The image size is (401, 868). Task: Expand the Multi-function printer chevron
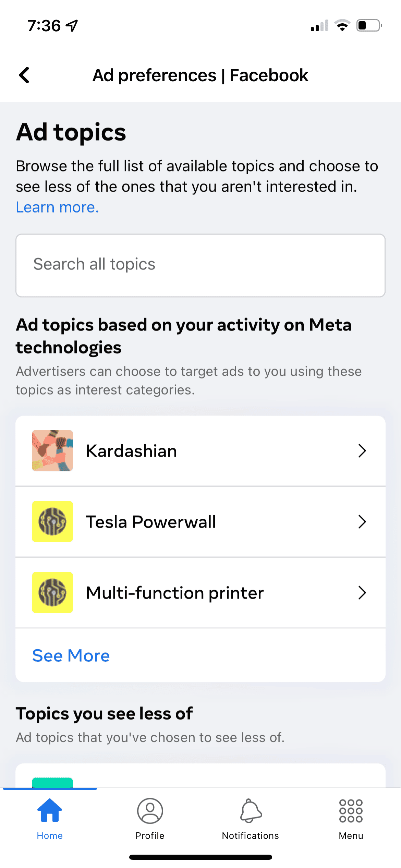click(362, 592)
